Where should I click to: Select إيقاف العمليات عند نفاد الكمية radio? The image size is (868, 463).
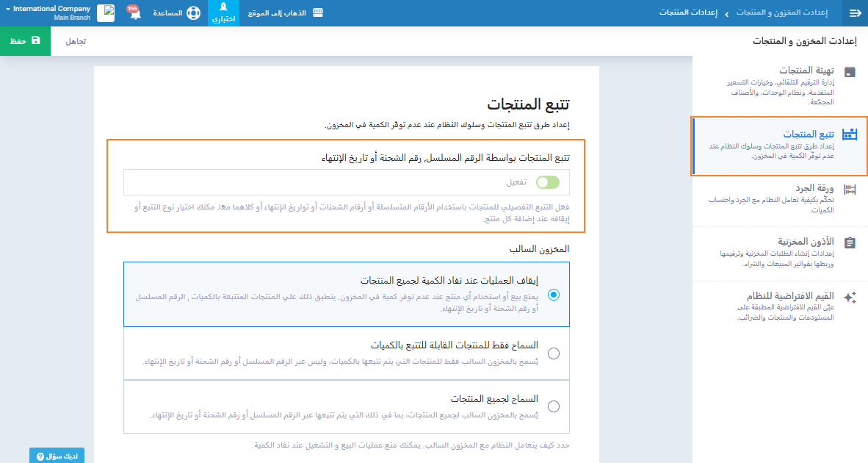pyautogui.click(x=554, y=295)
